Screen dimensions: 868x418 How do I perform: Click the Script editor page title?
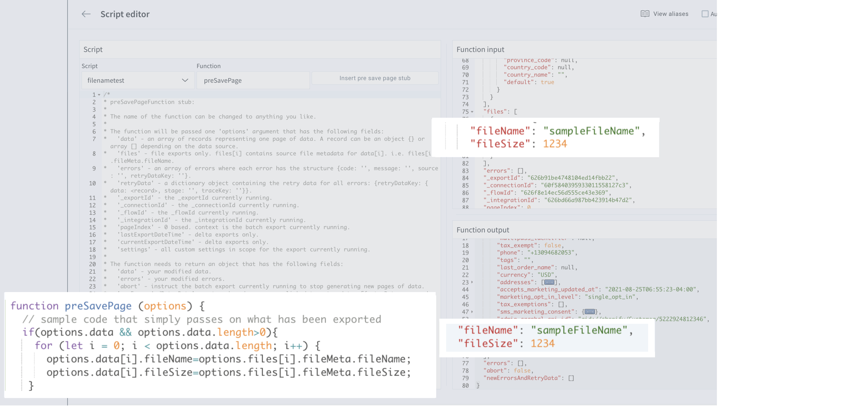pos(125,14)
